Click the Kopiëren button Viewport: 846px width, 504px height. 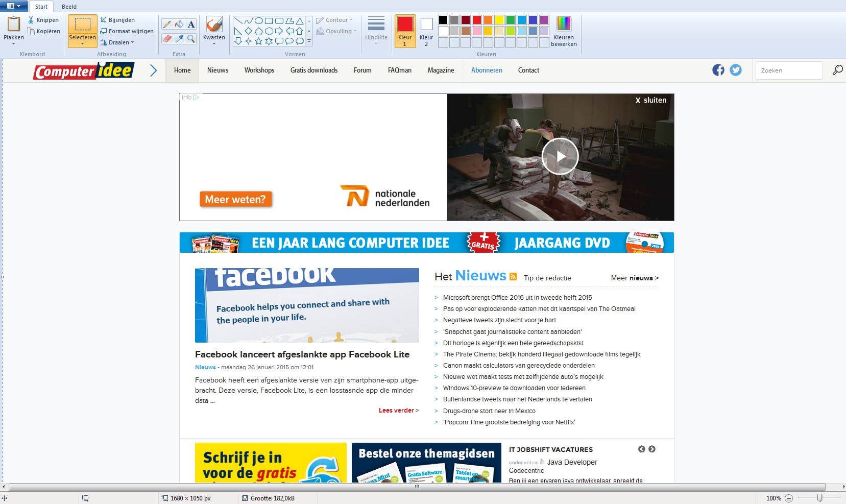point(43,31)
